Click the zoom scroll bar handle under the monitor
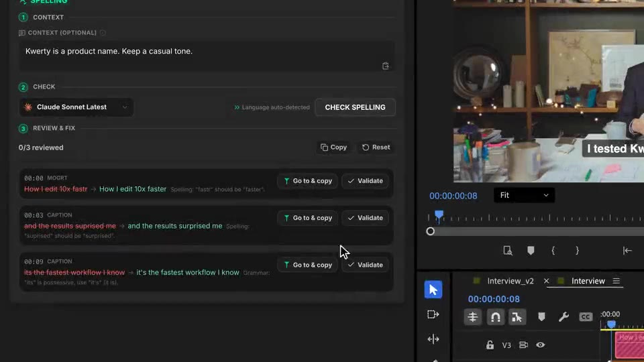 tap(430, 231)
